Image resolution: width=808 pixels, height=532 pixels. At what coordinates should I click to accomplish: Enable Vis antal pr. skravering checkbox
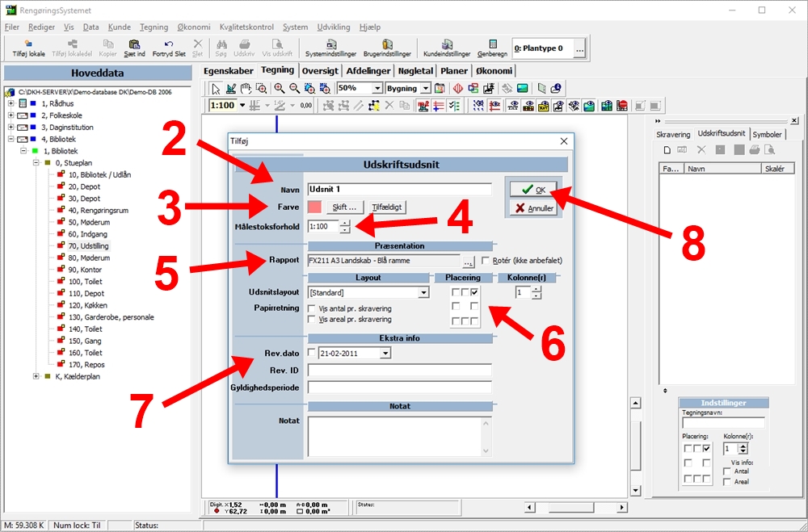click(312, 308)
